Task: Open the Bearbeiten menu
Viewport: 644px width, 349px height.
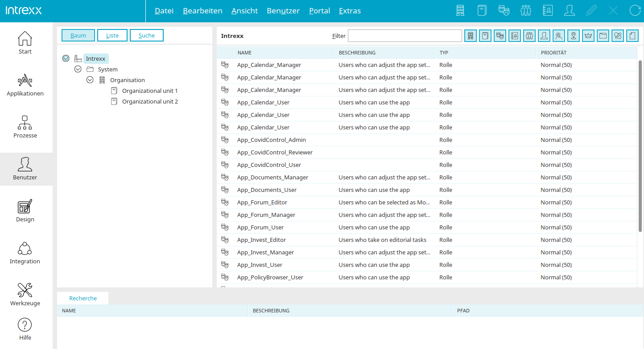Action: click(202, 11)
